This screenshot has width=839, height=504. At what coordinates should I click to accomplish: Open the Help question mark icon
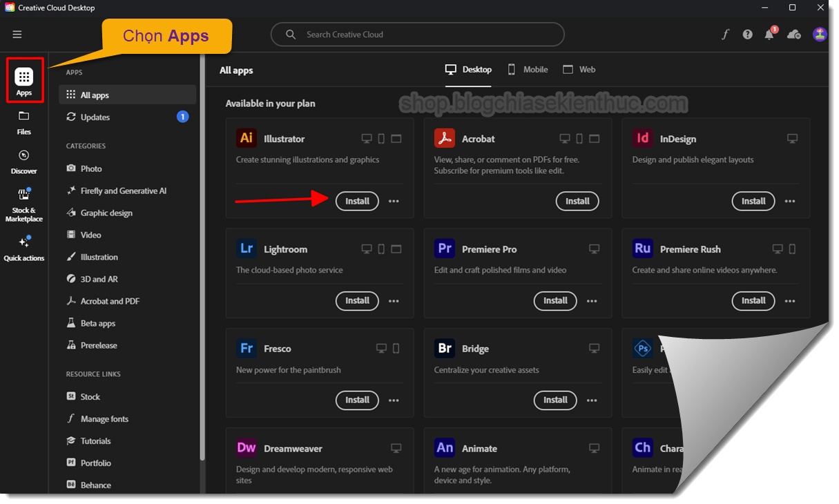748,35
